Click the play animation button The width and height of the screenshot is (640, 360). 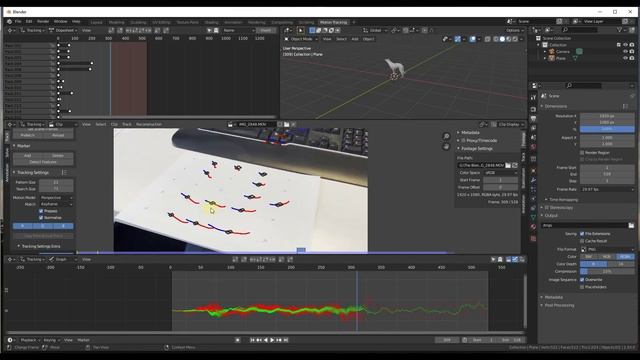tap(272, 340)
